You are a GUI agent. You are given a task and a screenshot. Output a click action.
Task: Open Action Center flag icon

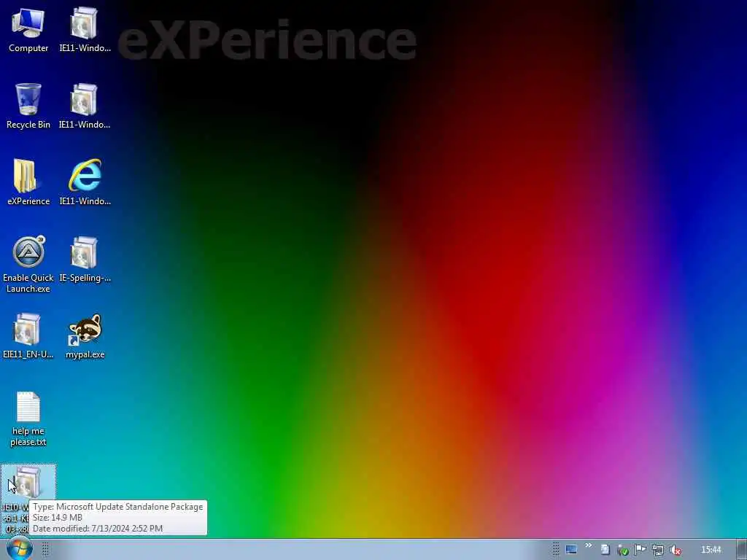click(x=640, y=550)
